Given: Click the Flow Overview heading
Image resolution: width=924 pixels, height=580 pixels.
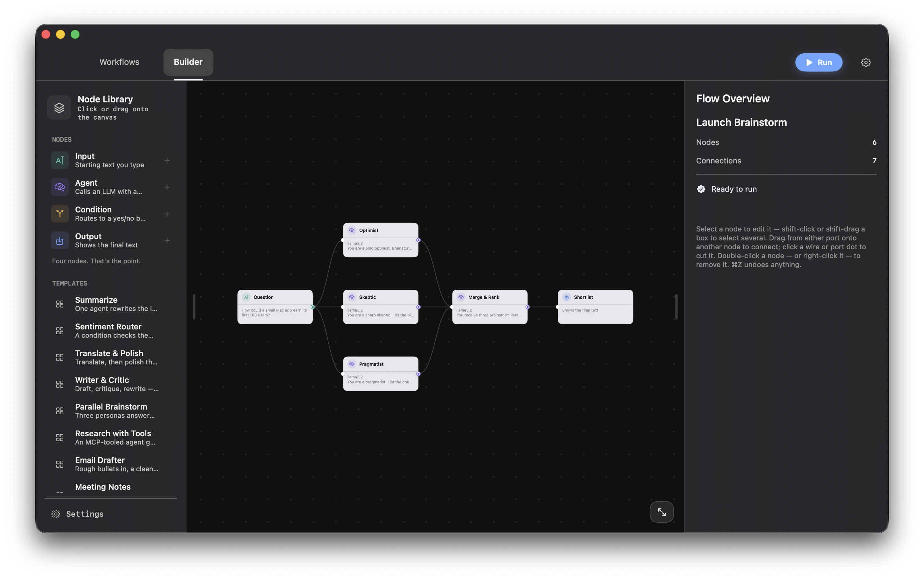Looking at the screenshot, I should 732,99.
